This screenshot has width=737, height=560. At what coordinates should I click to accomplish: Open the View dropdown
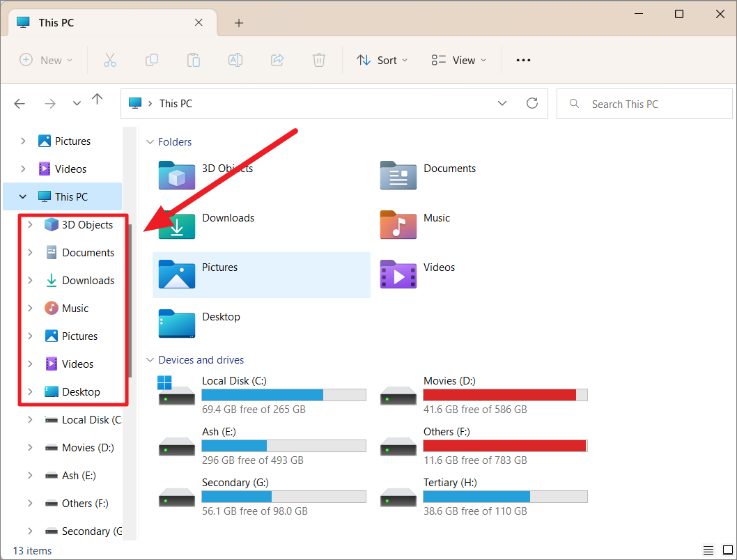click(x=458, y=60)
